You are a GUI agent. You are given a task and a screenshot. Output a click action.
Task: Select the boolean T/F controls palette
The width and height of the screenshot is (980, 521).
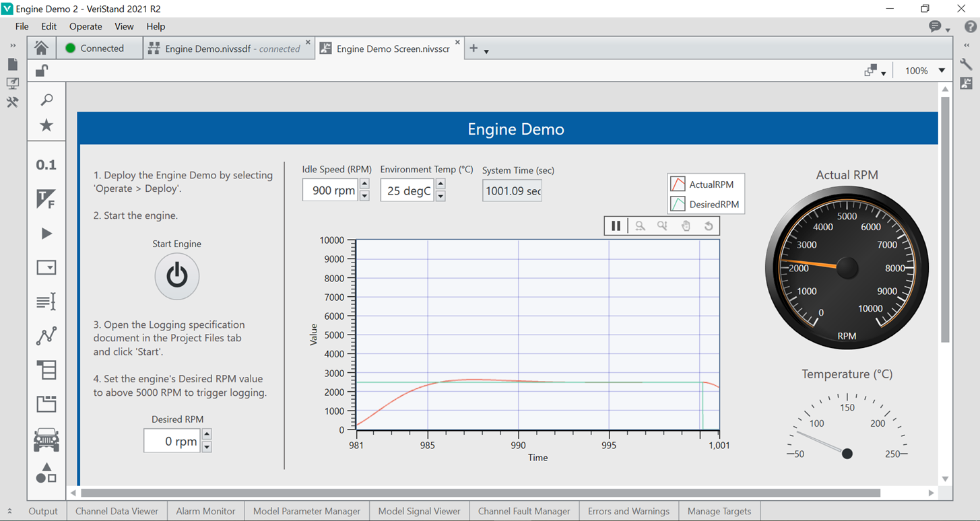pos(46,199)
